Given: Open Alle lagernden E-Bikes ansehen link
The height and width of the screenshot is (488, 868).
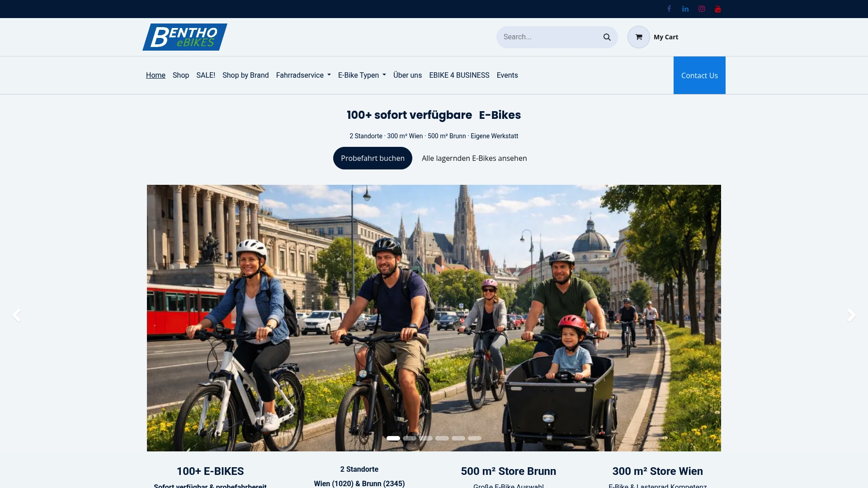Looking at the screenshot, I should (474, 158).
